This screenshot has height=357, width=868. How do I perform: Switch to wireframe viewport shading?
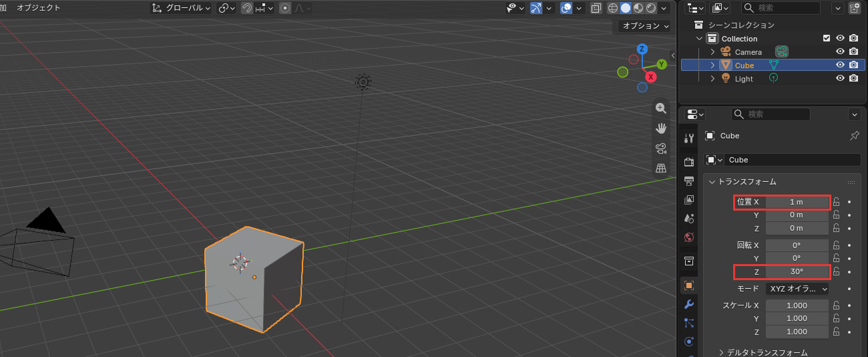coord(613,8)
